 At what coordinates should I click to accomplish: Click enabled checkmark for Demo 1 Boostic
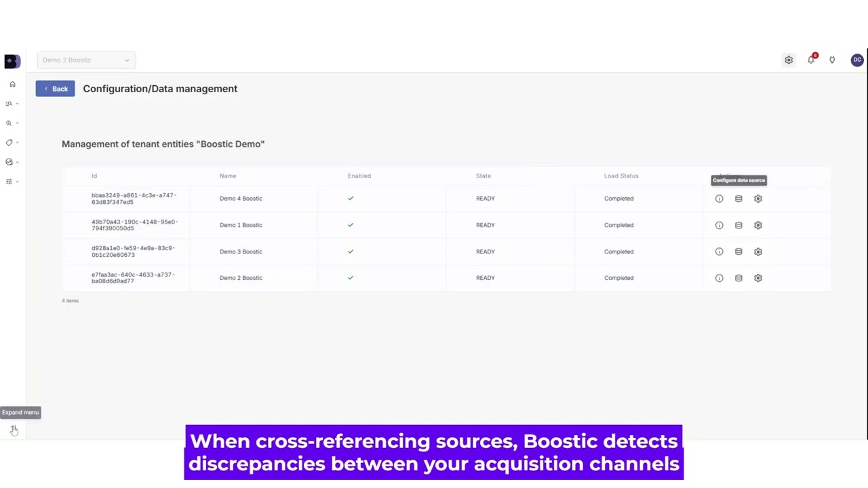[x=351, y=225]
